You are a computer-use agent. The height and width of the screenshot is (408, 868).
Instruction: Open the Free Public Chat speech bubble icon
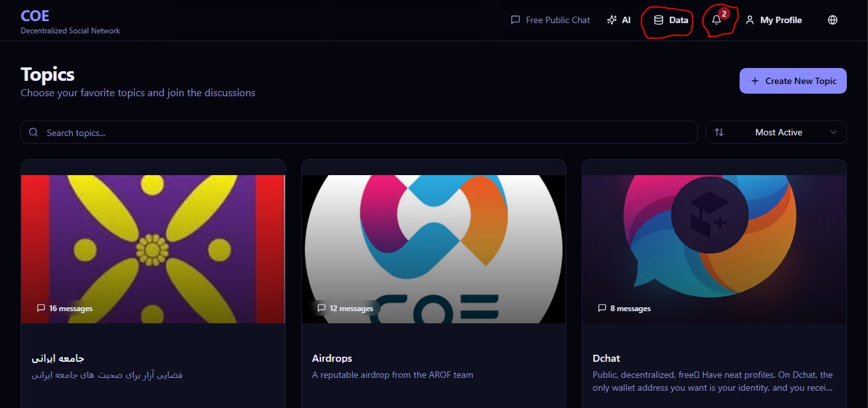(x=515, y=20)
